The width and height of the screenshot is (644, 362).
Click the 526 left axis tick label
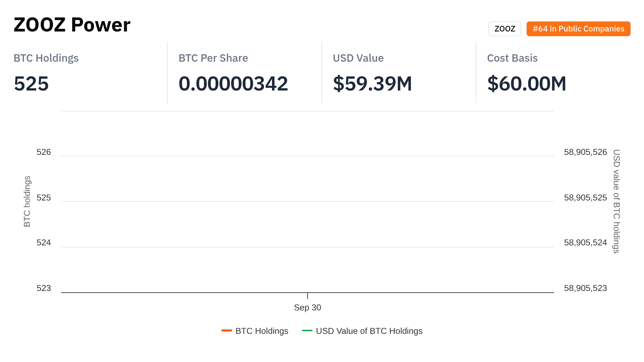click(x=44, y=152)
